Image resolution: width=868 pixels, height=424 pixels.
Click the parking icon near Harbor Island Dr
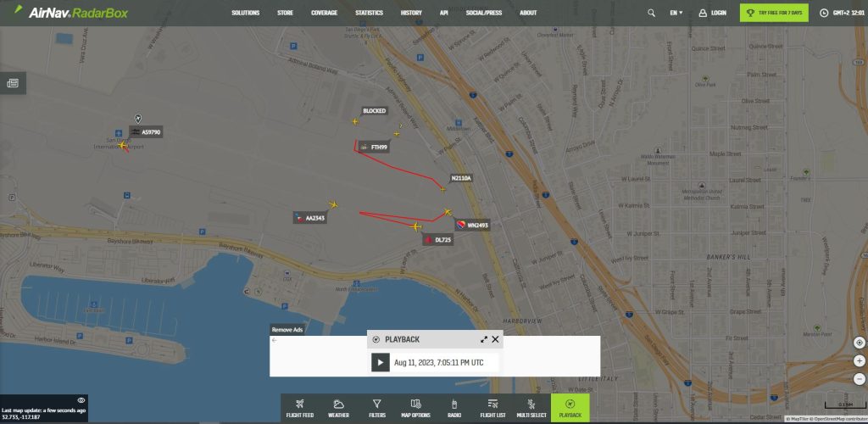pyautogui.click(x=81, y=336)
